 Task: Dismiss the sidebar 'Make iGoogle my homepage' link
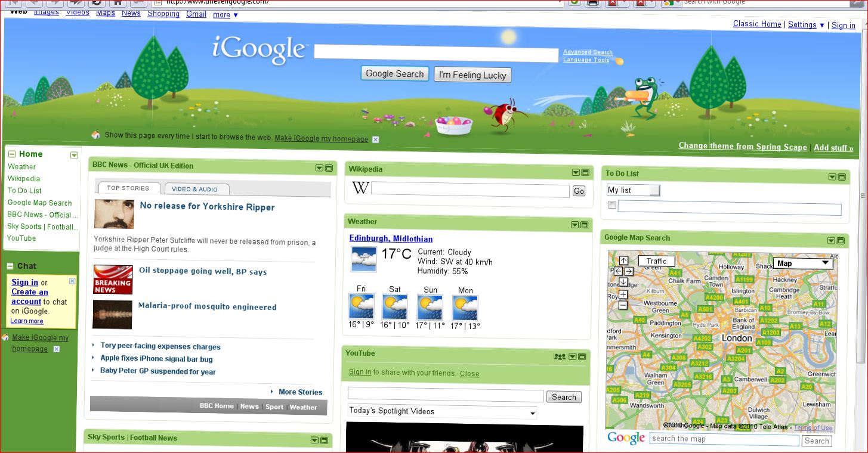click(x=57, y=349)
